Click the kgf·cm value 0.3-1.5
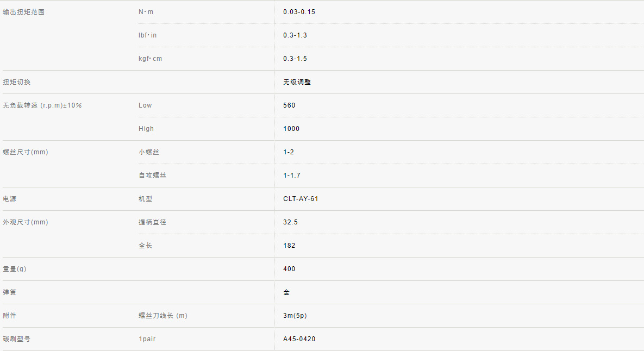The image size is (644, 351). 295,59
